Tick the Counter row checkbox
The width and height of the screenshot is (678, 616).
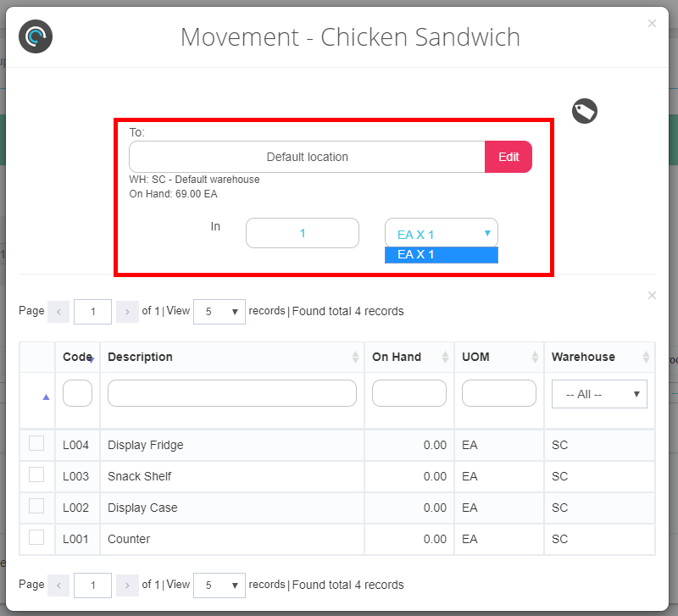tap(36, 537)
